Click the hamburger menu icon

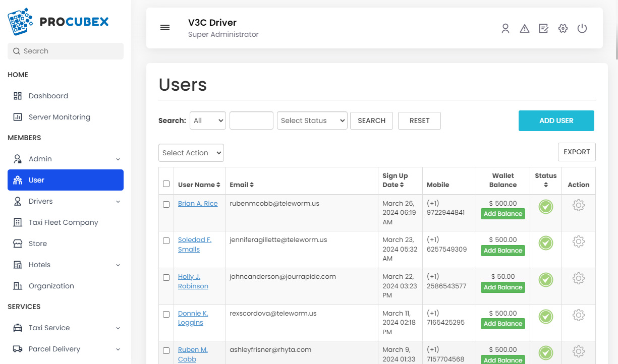click(165, 28)
